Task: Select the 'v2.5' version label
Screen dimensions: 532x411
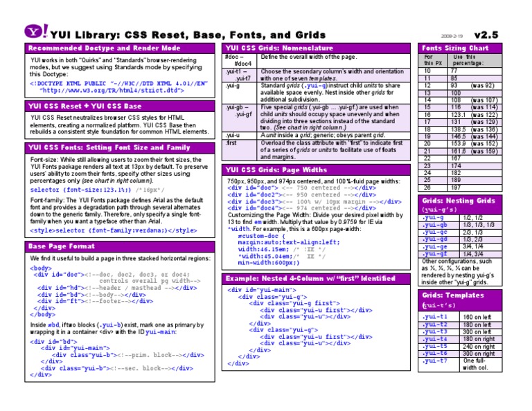Action: [486, 35]
